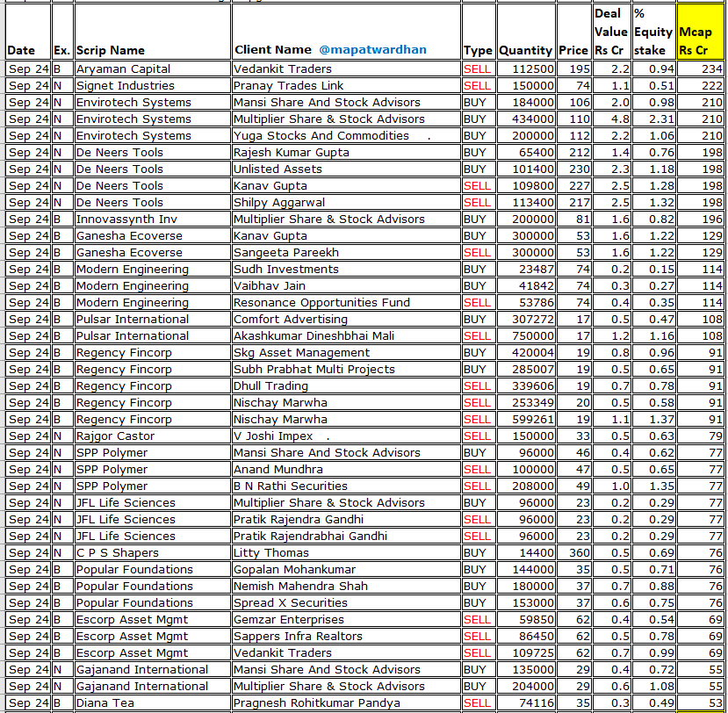Click the Mcap Rs Cr yellow header cell
Image resolution: width=728 pixels, height=713 pixels.
coord(700,32)
